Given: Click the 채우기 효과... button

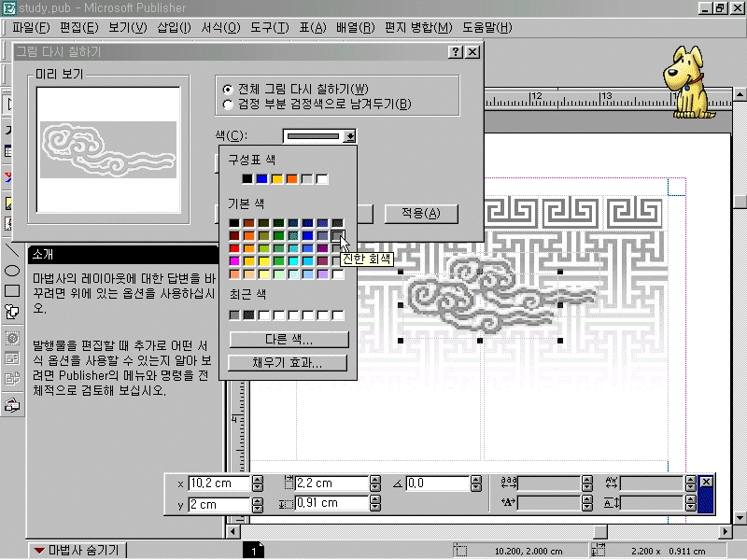Looking at the screenshot, I should [x=288, y=363].
